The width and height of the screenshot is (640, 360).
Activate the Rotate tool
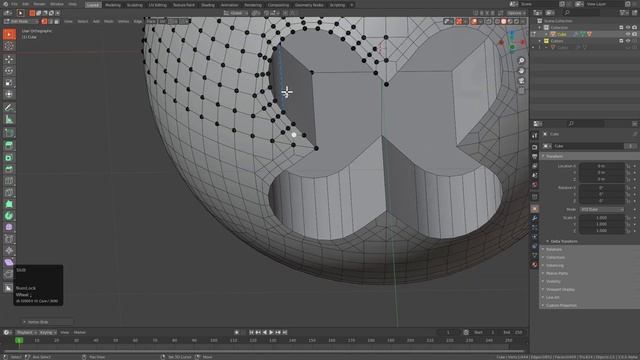tap(9, 71)
